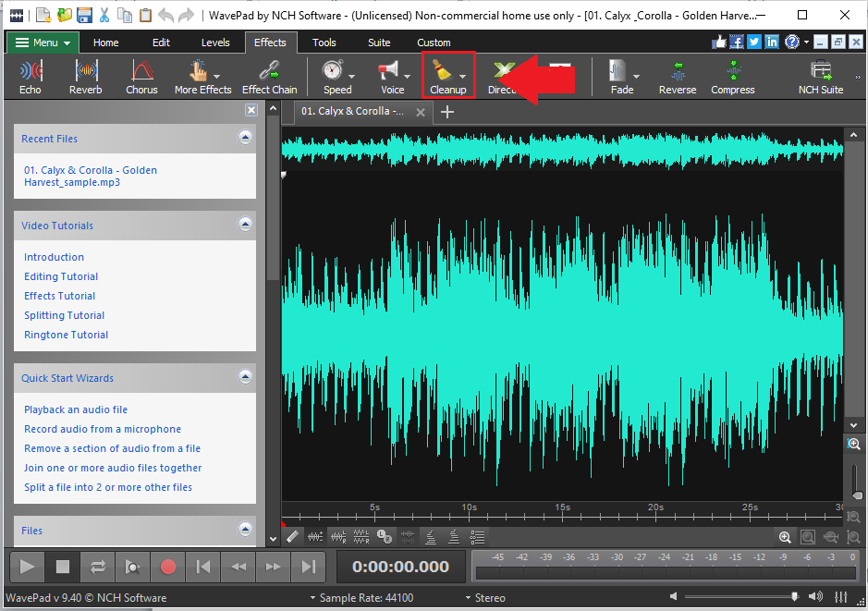Open the Fade dropdown arrow

[636, 77]
